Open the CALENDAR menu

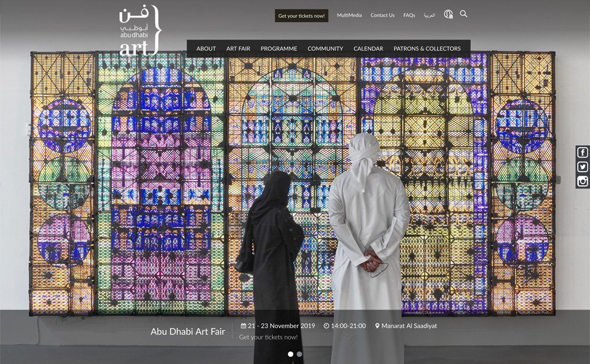(368, 48)
